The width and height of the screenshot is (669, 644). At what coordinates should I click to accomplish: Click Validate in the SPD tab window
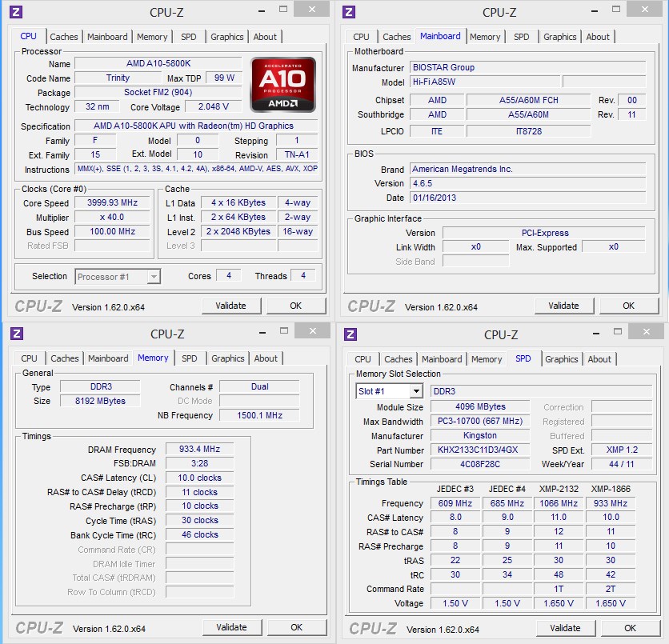point(565,628)
